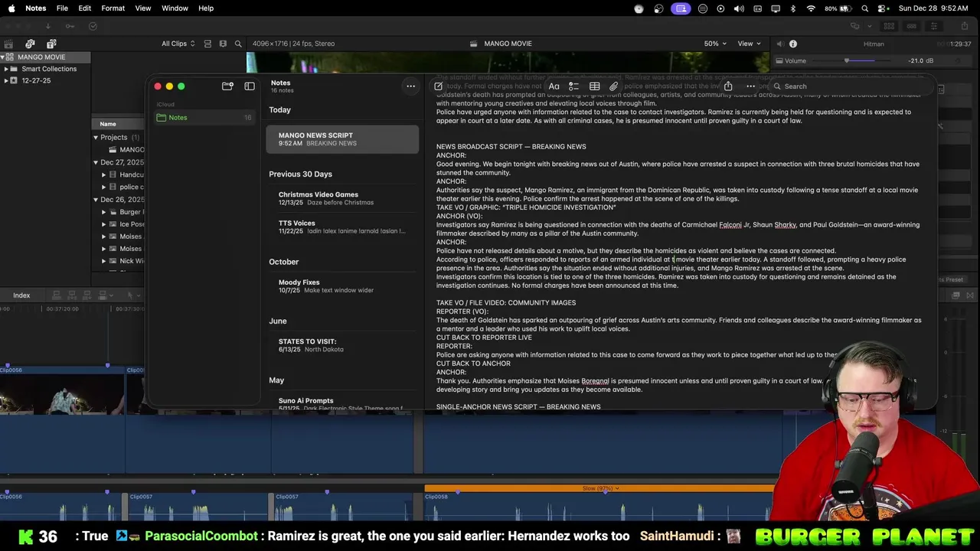
Task: Open Bluetooth status menu
Action: point(792,8)
